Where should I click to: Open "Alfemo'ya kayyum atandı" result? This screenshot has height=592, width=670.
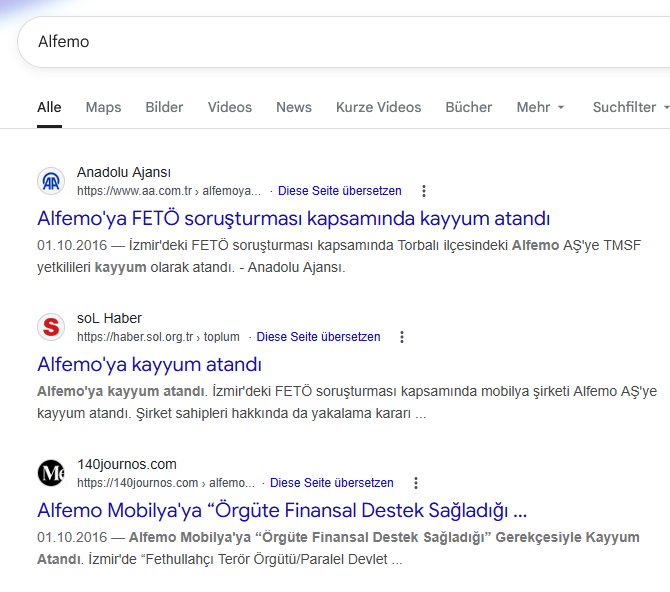click(150, 365)
